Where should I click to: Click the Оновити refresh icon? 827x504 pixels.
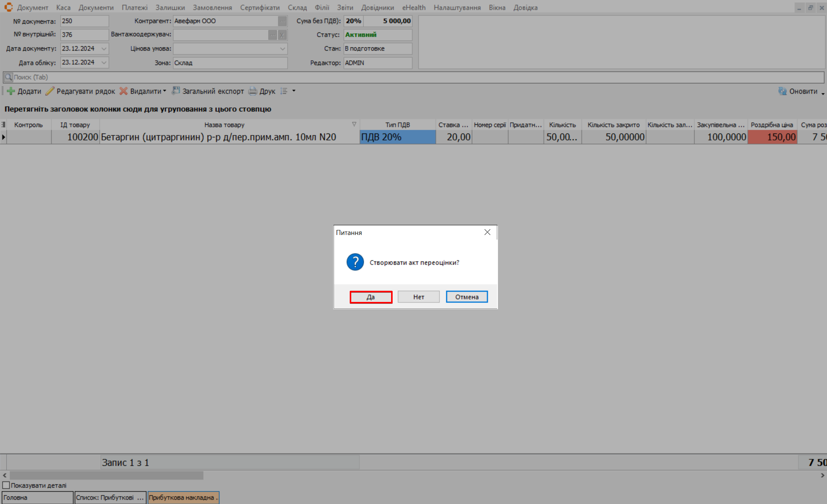(x=782, y=91)
